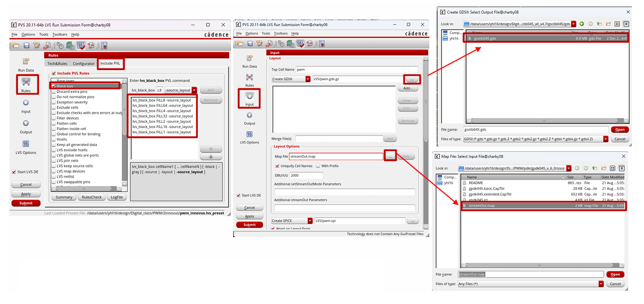The image size is (644, 304).
Task: Check Discard extra pins rule
Action: (x=53, y=92)
